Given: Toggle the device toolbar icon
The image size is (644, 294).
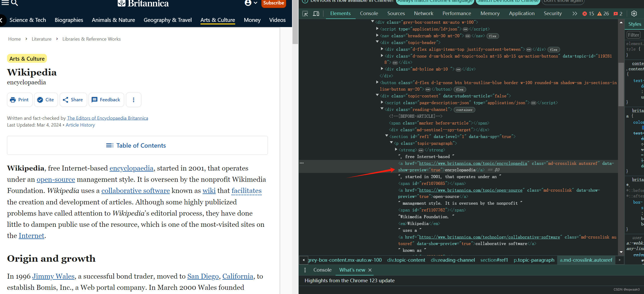Looking at the screenshot, I should coord(316,14).
